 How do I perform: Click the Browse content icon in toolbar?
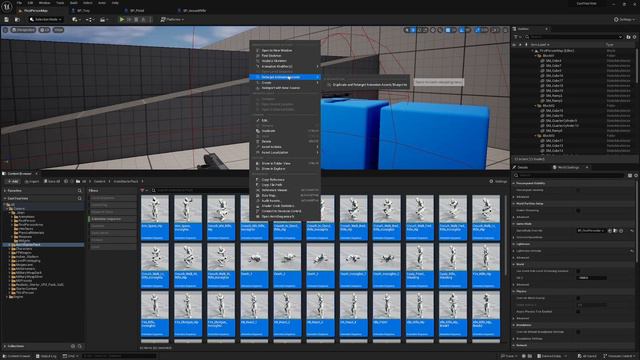(17, 20)
